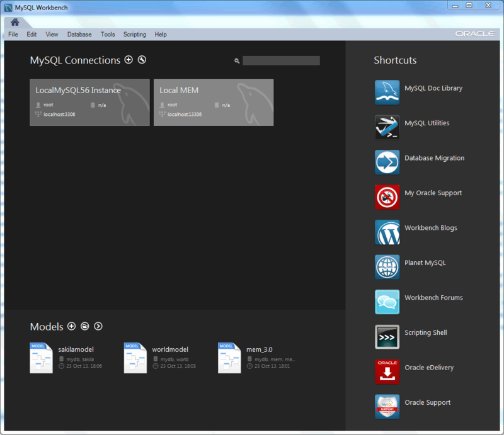
Task: Open the Home tab icon
Action: point(14,22)
